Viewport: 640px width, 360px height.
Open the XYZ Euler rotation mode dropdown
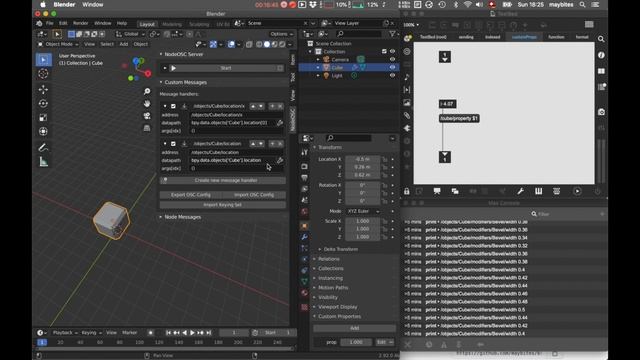(363, 211)
